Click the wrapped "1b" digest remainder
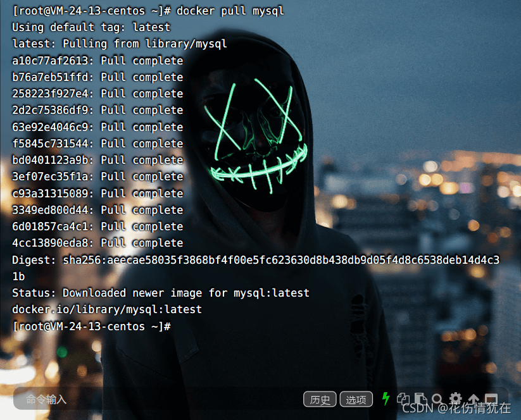 click(x=18, y=276)
